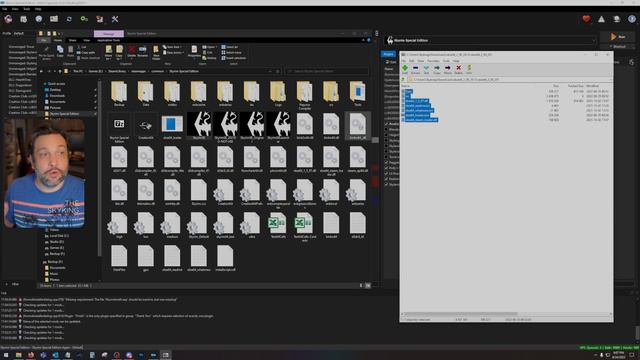Screen dimensions: 640x360
Task: Select the Data folder in Explorer file grid
Action: pyautogui.click(x=145, y=94)
